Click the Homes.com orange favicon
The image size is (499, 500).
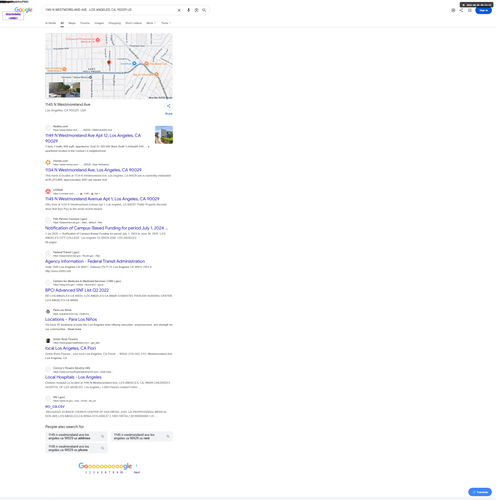point(48,163)
